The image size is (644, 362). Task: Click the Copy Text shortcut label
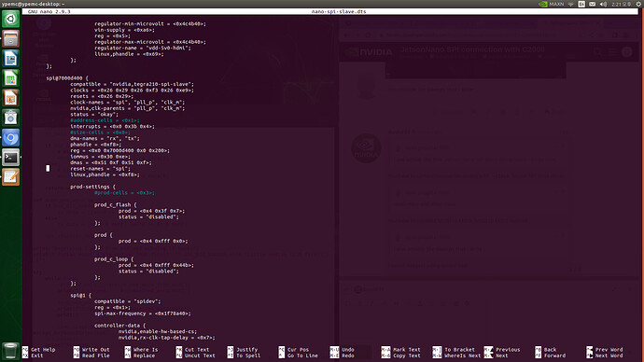pos(407,355)
